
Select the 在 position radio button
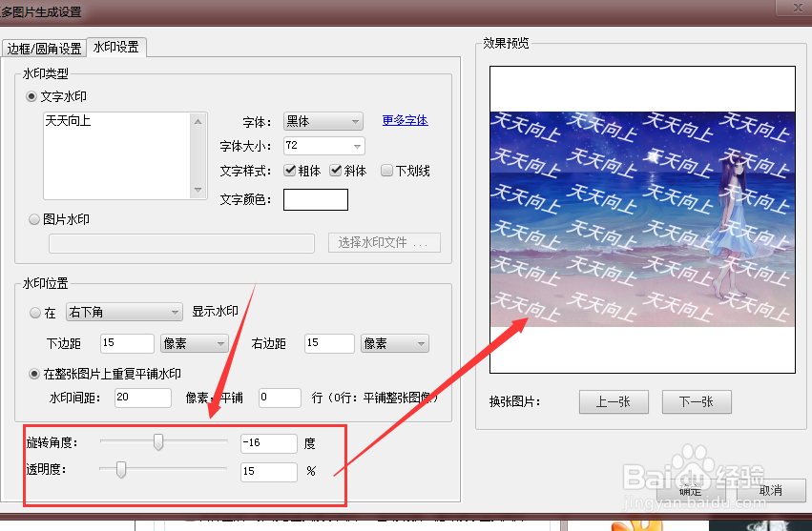35,313
